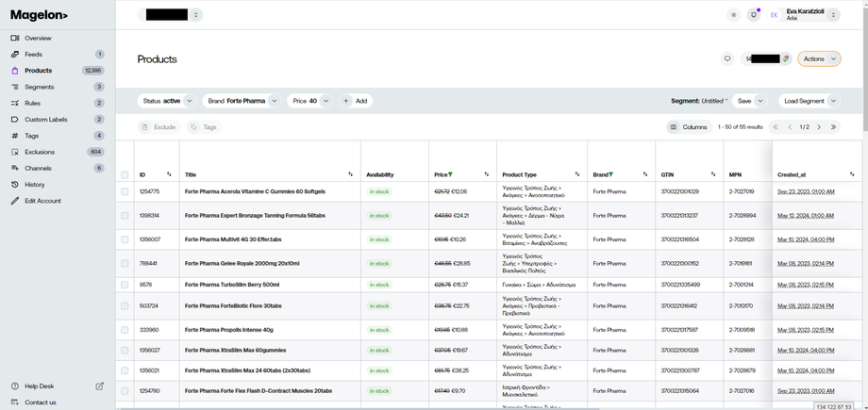This screenshot has width=868, height=410.
Task: Click the Help Desk external link icon
Action: 99,386
